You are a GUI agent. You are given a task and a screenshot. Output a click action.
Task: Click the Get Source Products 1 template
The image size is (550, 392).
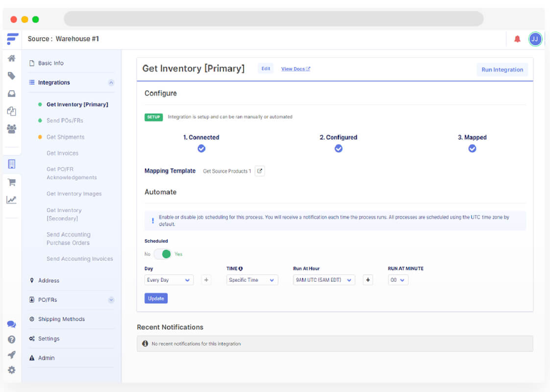[227, 171]
